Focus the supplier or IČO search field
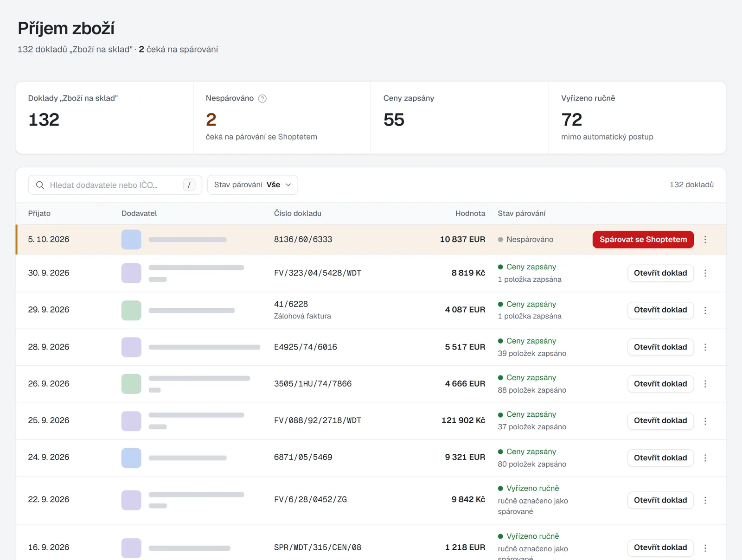 click(115, 185)
